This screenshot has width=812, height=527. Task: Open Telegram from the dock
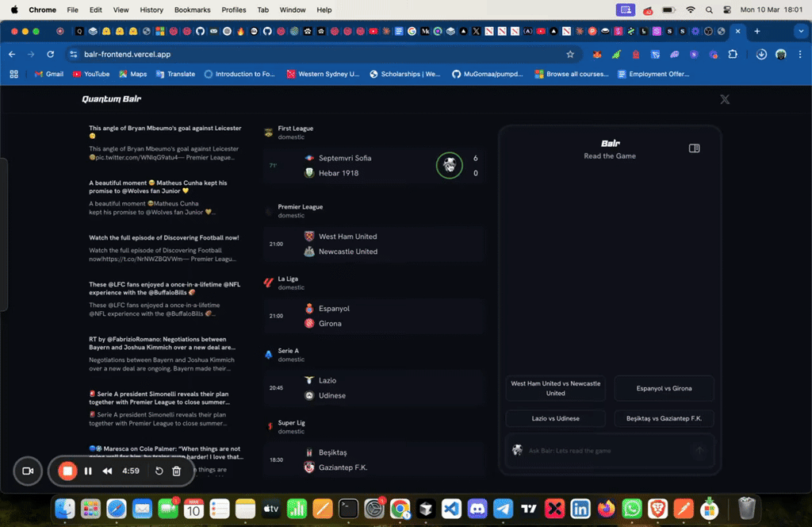[503, 509]
